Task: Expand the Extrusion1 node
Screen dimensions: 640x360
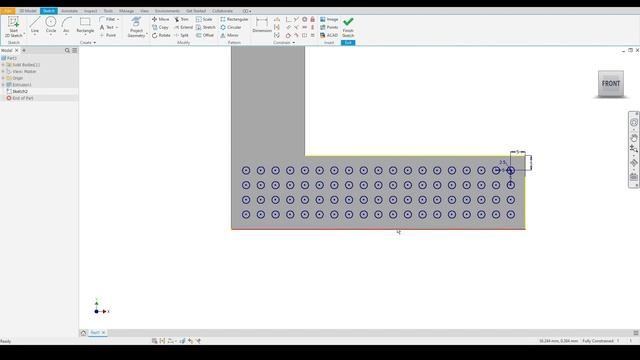Action: (x=3, y=85)
